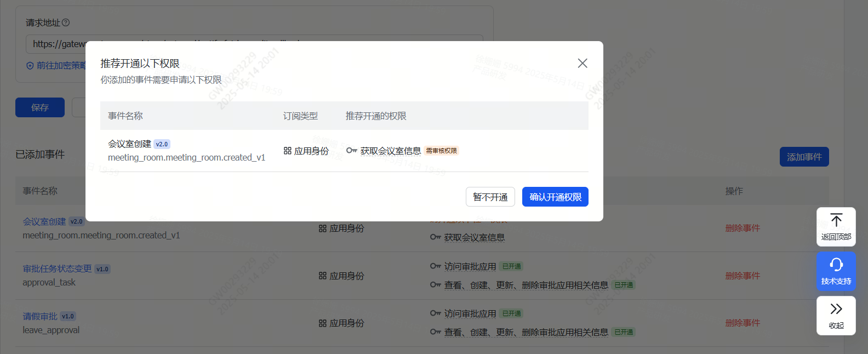
Task: Delete the 审批任务状态变更 event
Action: tap(743, 276)
